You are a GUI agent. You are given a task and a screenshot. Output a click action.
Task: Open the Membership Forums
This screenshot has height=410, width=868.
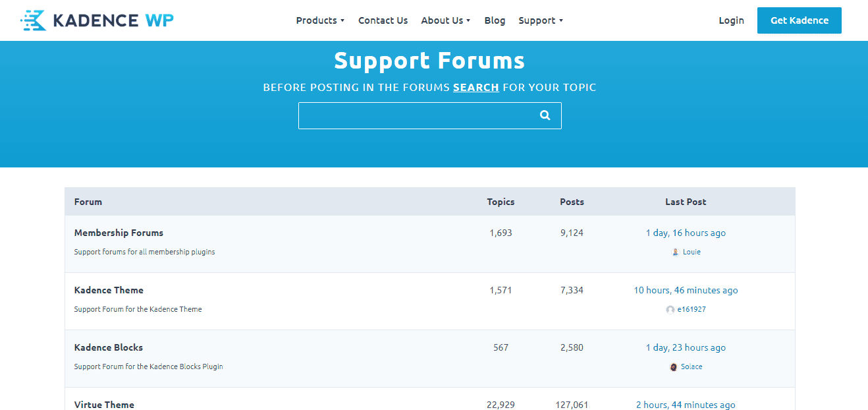pos(119,233)
